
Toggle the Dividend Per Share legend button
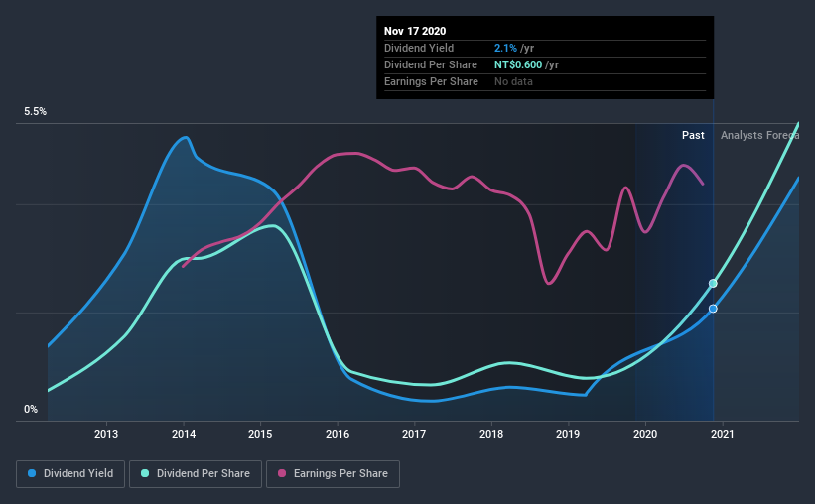coord(196,474)
